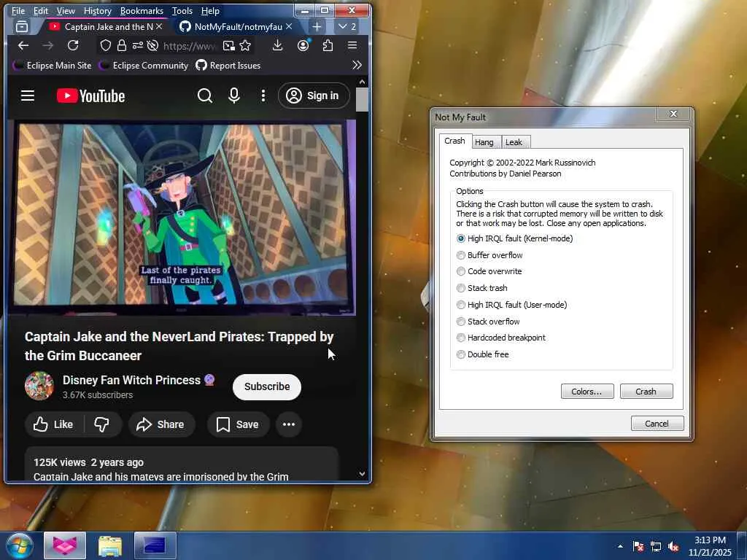Image resolution: width=747 pixels, height=560 pixels.
Task: Open the tracking protection shield icon
Action: click(x=105, y=46)
